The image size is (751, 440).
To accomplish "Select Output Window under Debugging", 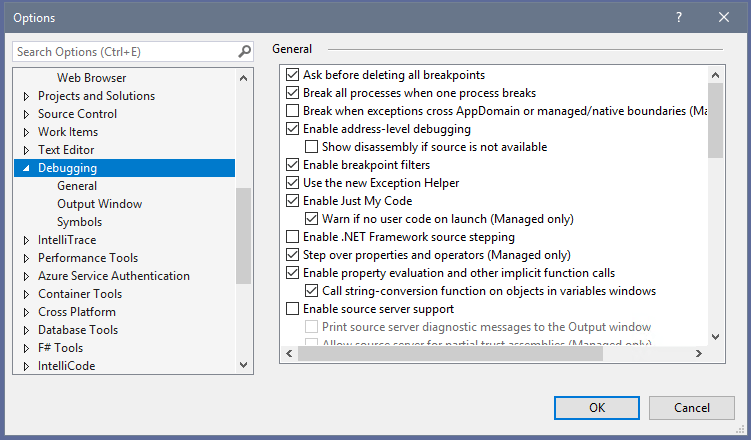I will point(99,204).
